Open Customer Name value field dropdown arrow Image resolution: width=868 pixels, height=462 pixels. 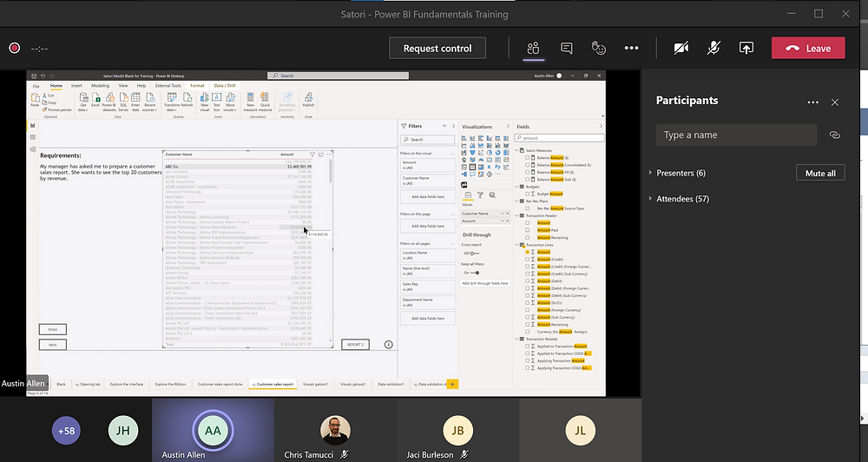pos(503,214)
